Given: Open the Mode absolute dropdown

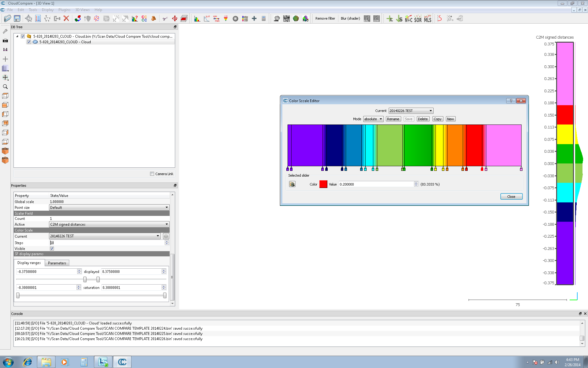Looking at the screenshot, I should pyautogui.click(x=373, y=119).
